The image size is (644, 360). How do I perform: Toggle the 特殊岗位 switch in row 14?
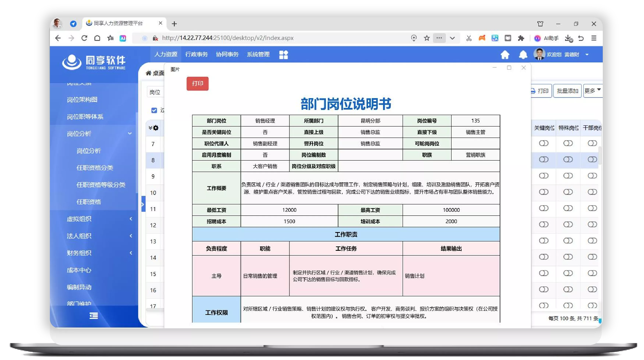[568, 257]
